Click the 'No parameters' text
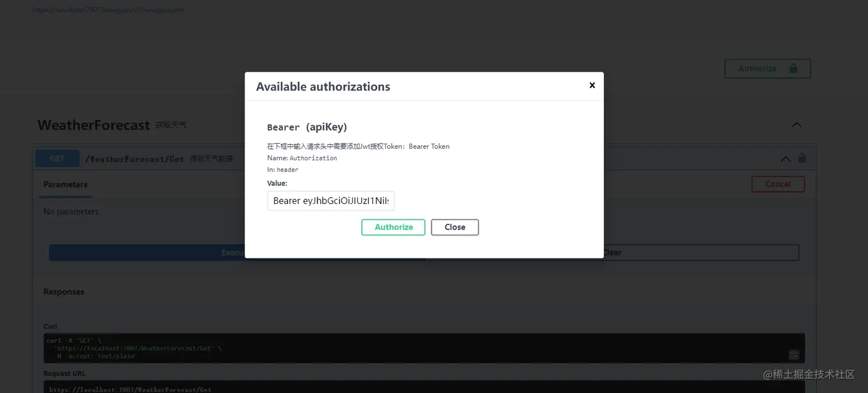 (x=71, y=211)
